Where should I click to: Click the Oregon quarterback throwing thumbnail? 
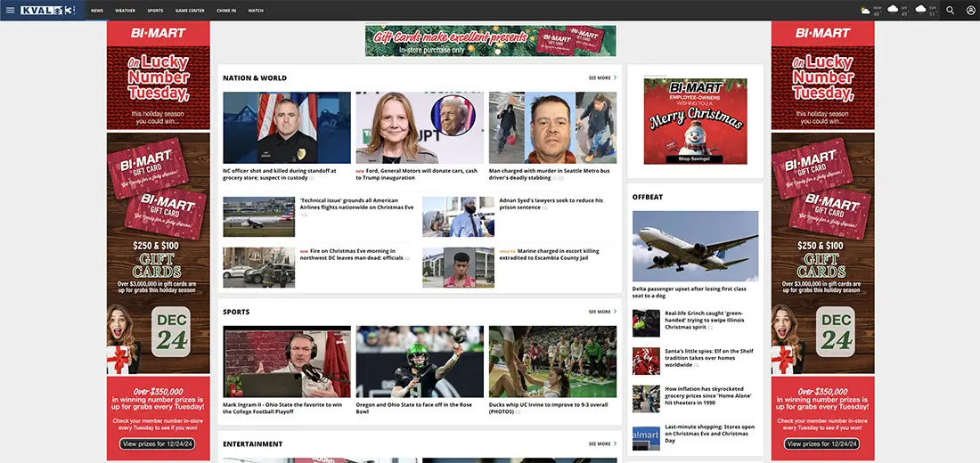pos(420,361)
